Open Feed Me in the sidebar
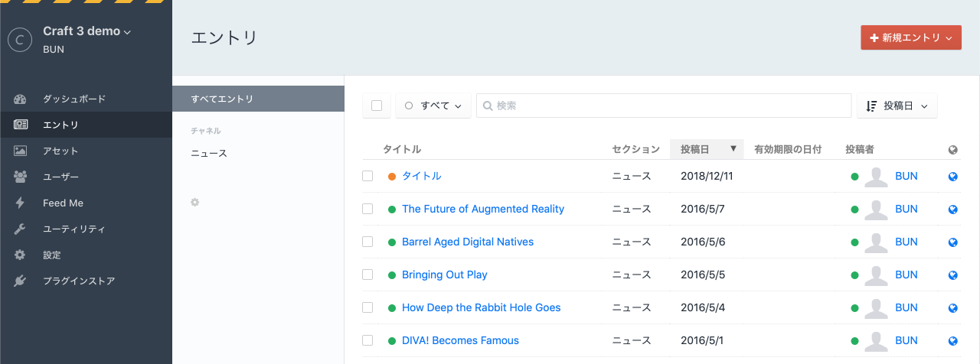This screenshot has width=980, height=364. click(x=86, y=203)
